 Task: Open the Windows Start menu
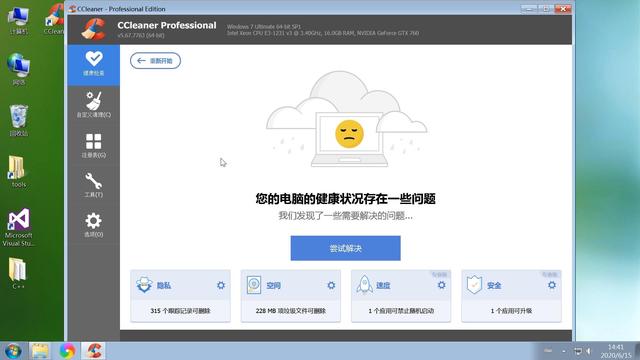[x=13, y=351]
